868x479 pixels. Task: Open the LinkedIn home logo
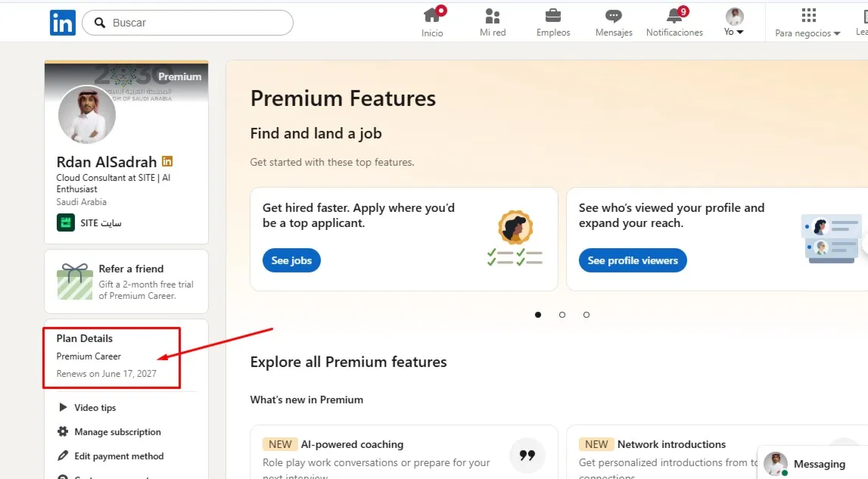(x=63, y=23)
